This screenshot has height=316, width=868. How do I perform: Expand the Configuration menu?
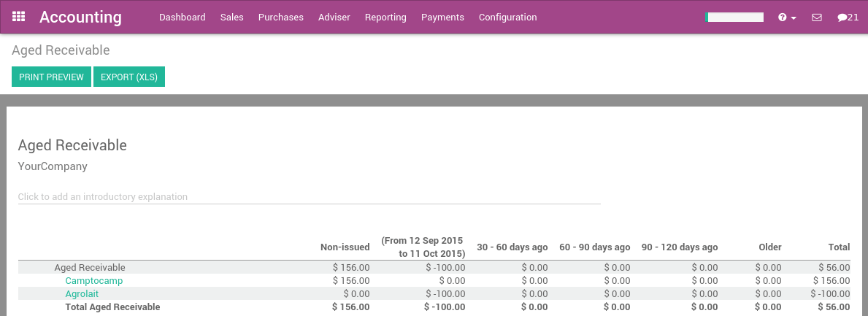click(x=507, y=18)
